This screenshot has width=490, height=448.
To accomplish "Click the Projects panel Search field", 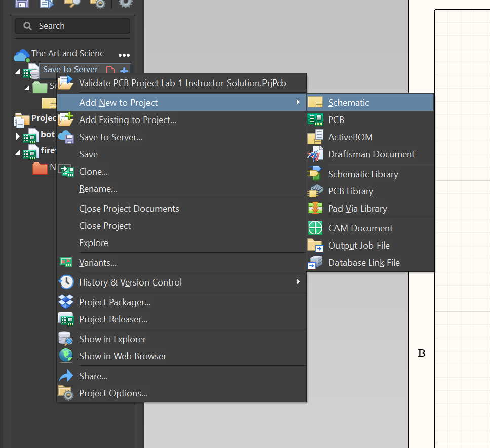I will [x=72, y=26].
